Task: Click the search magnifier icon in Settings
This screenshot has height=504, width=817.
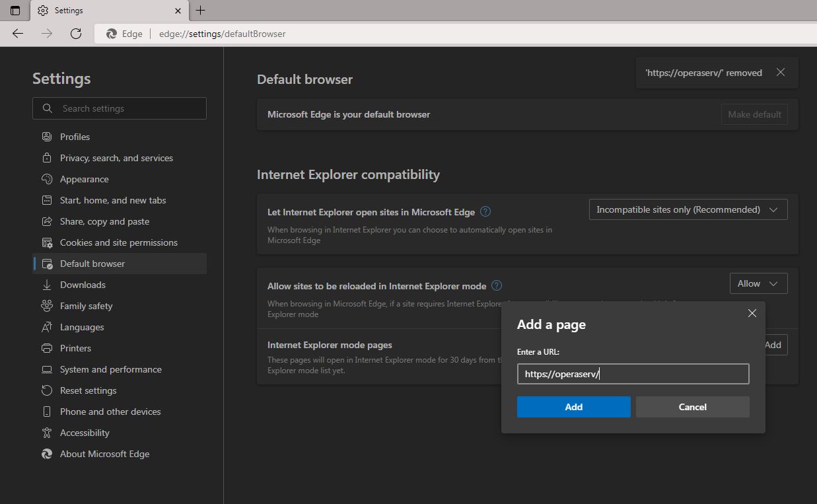Action: point(47,108)
